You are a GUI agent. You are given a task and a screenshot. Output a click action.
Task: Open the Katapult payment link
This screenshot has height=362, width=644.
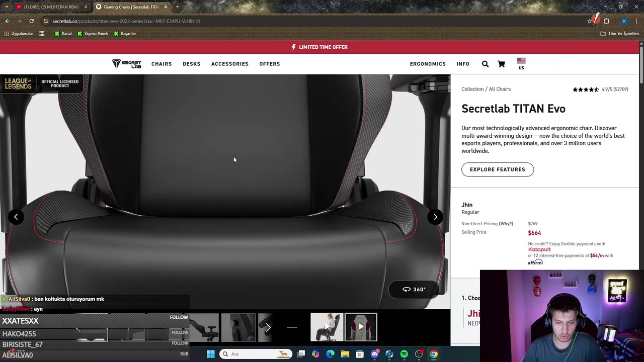click(539, 249)
